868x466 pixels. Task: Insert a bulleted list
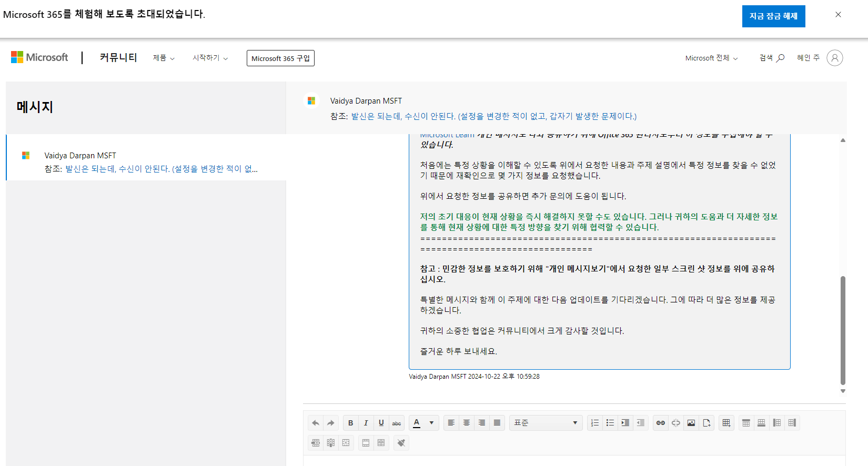coord(610,423)
